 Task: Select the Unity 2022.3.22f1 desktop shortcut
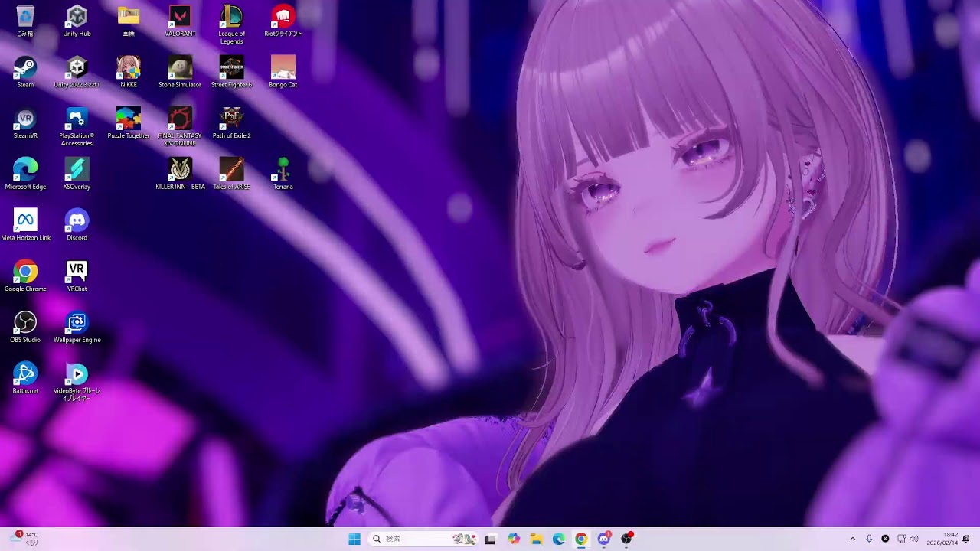click(77, 72)
